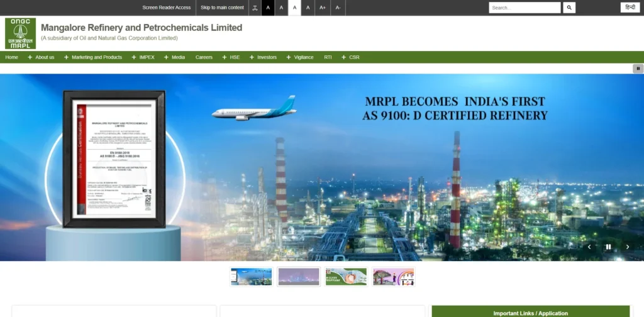Viewport: 644px width, 317px height.
Task: Pause the banner slideshow
Action: [608, 247]
